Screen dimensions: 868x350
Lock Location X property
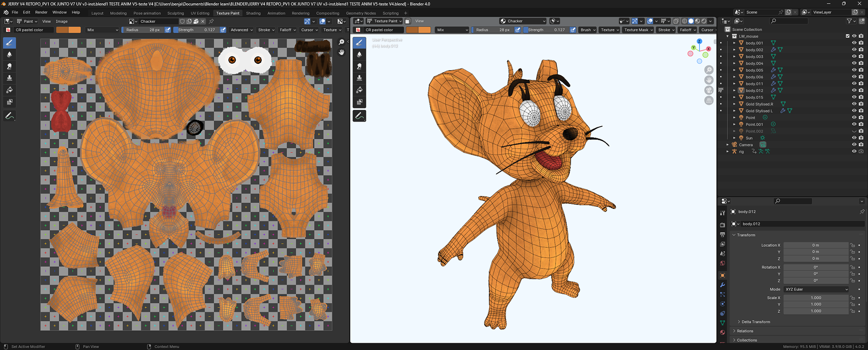point(853,246)
